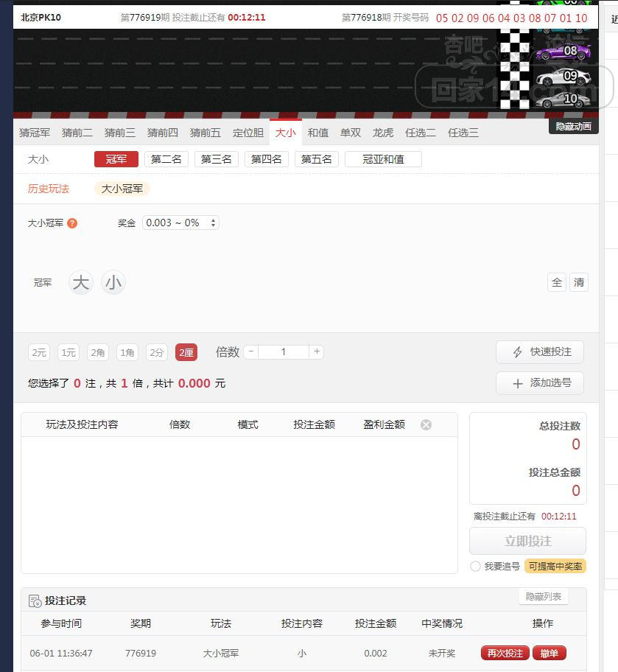Screen dimensions: 618x672
Task: Click the 历史玩法 label
Action: [x=49, y=189]
